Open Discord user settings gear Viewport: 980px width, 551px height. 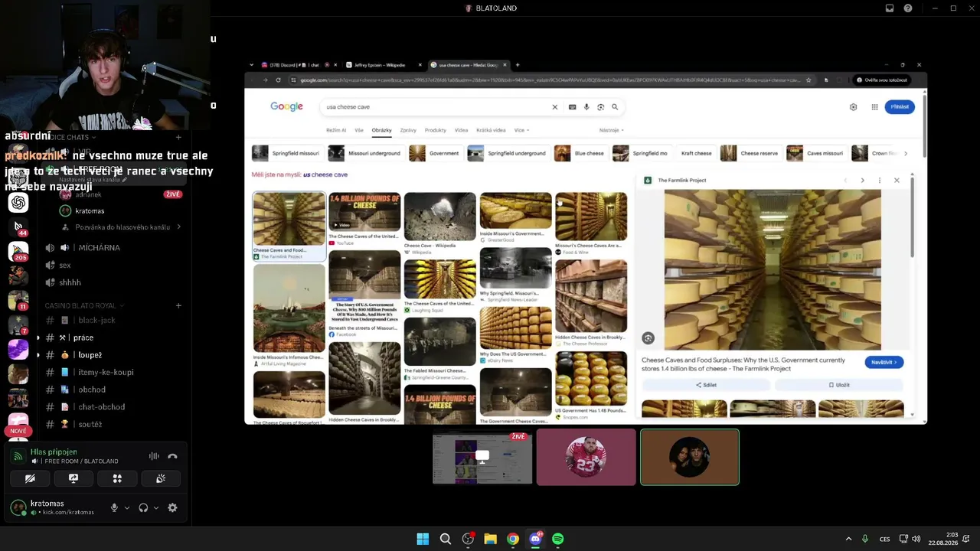click(x=172, y=507)
